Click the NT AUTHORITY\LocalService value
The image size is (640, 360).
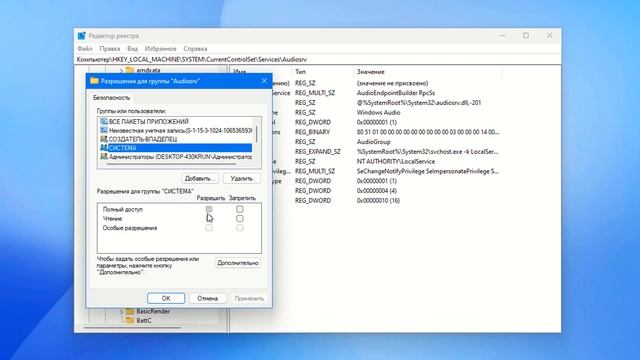coord(396,161)
